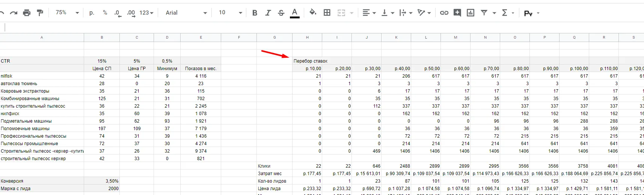Format as currency with the р. button

coord(92,13)
